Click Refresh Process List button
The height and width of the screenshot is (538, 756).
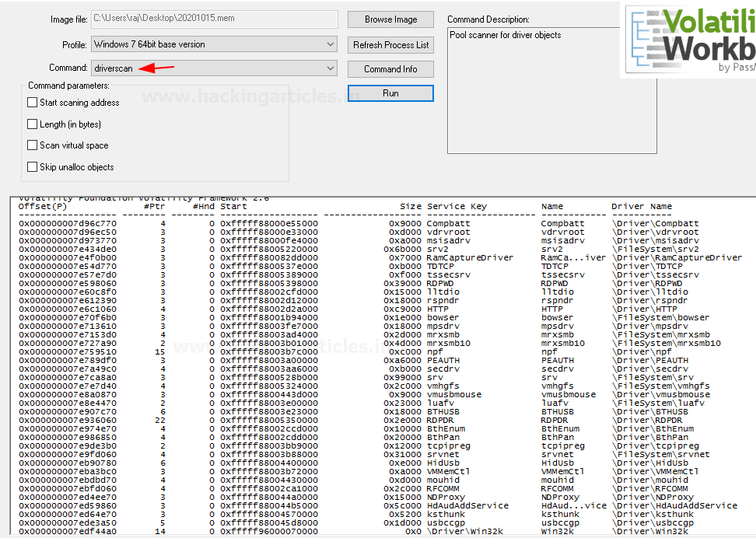(390, 44)
